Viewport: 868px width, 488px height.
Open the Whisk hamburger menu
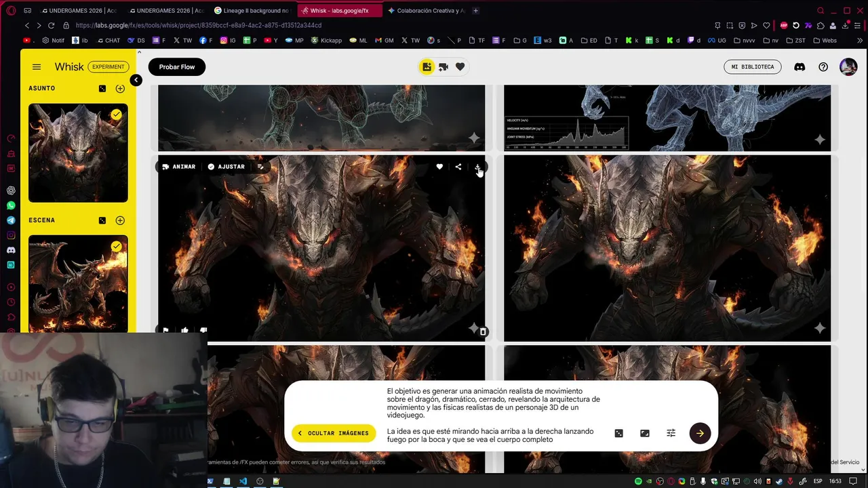[x=37, y=67]
